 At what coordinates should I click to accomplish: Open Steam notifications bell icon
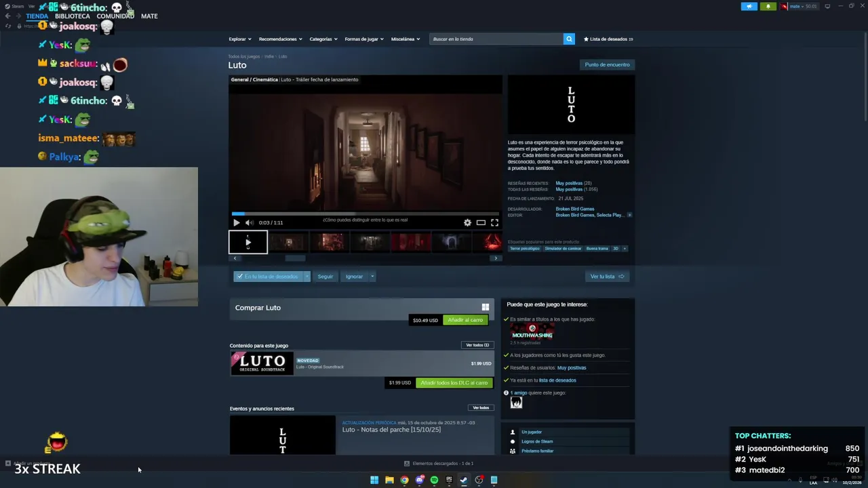click(768, 6)
